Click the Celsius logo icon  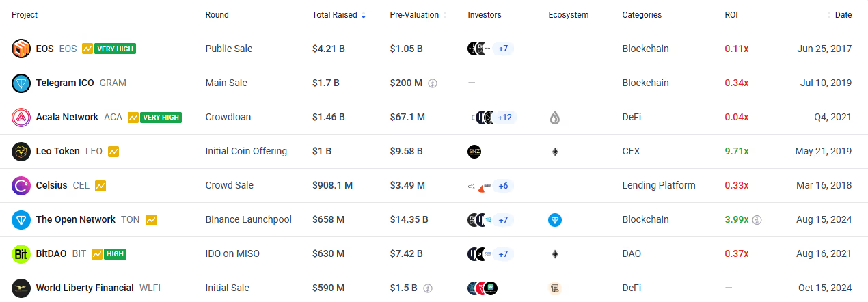(x=21, y=185)
